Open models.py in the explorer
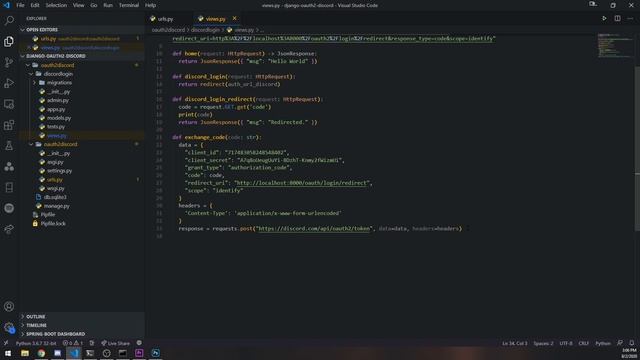This screenshot has height=360, width=640. point(59,118)
